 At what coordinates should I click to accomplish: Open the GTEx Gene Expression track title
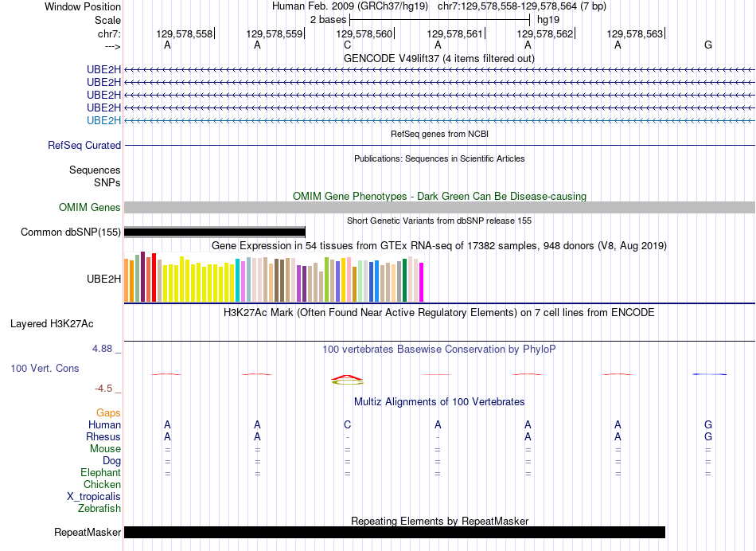(439, 245)
